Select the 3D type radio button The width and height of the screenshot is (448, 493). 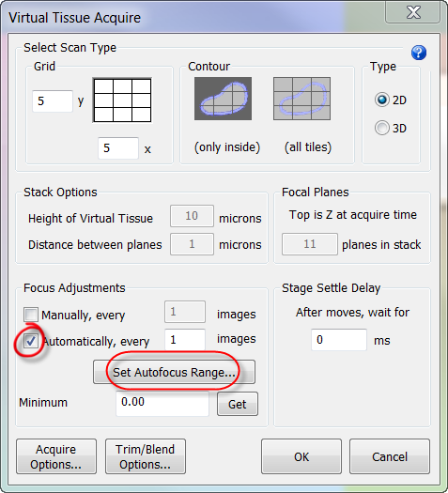click(382, 128)
